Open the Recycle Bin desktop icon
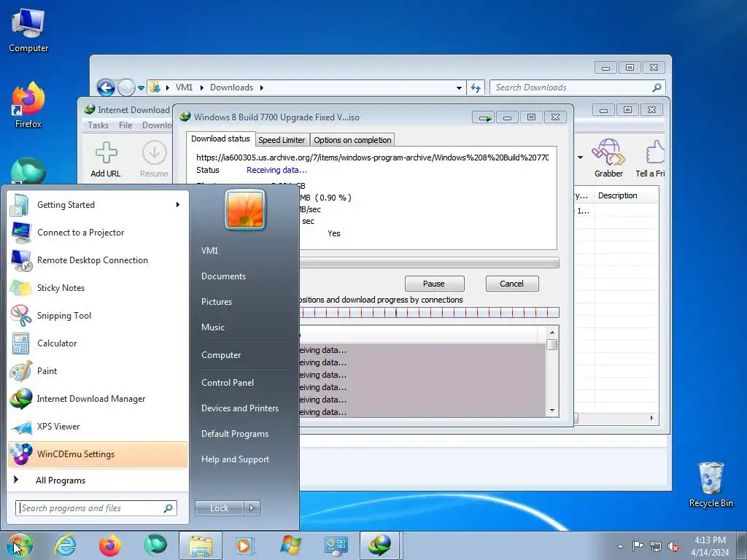This screenshot has height=560, width=747. click(x=711, y=484)
